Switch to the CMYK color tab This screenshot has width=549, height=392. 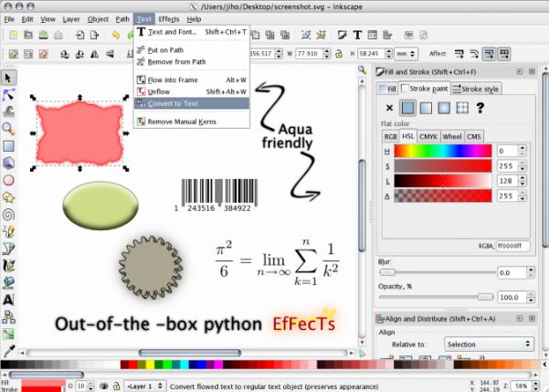coord(428,136)
